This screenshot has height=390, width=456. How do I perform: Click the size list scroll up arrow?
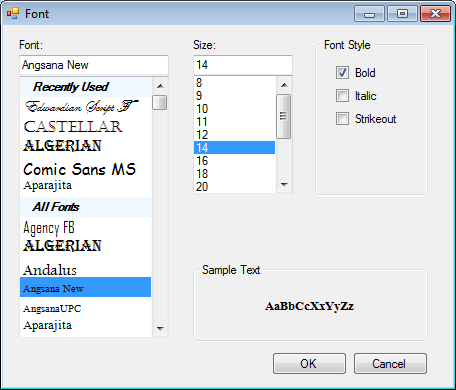[284, 85]
